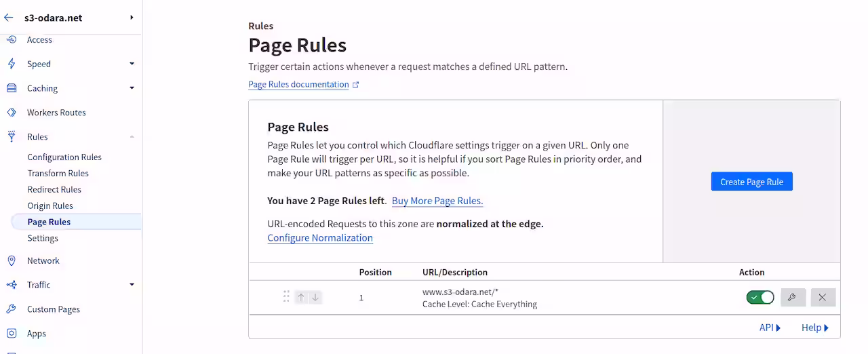Click the Workers Routes icon
The image size is (868, 354).
[12, 113]
